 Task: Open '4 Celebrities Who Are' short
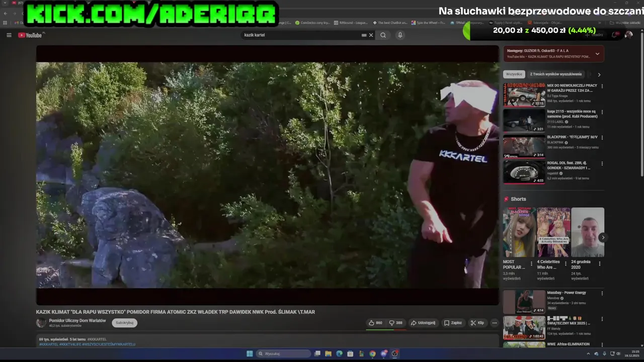click(x=553, y=232)
